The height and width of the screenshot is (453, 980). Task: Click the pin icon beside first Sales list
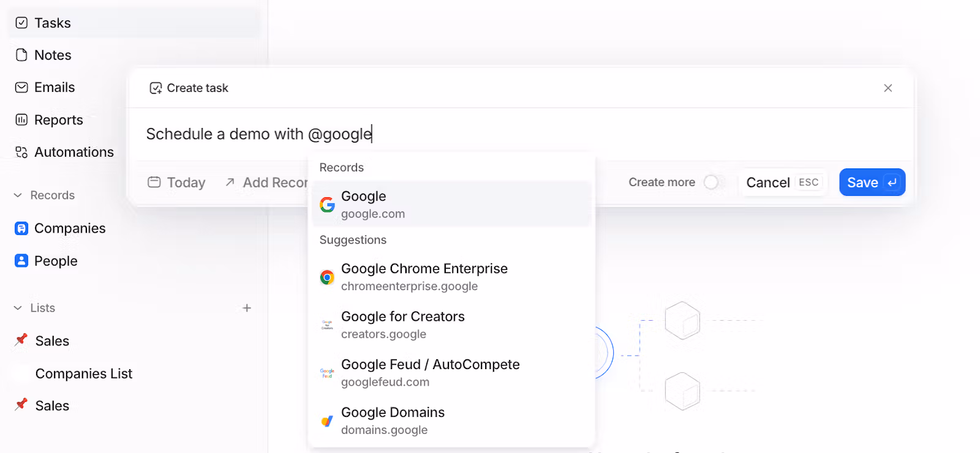coord(21,340)
